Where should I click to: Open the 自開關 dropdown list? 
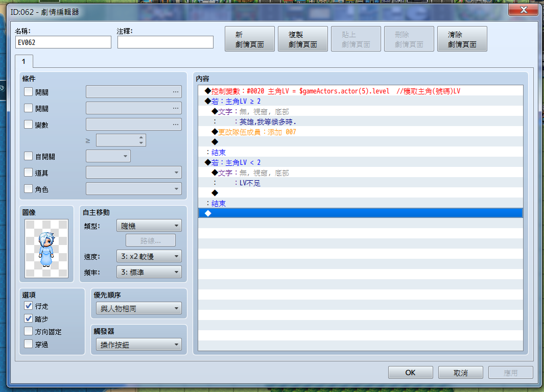108,156
